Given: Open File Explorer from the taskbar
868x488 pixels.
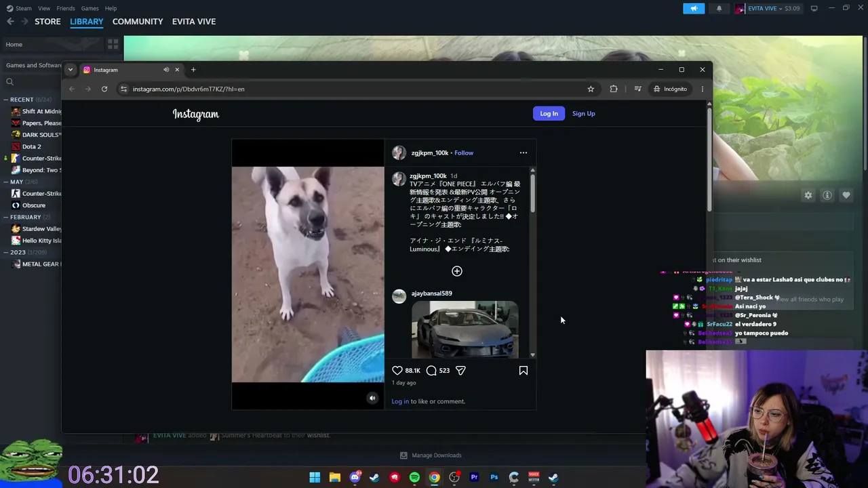Looking at the screenshot, I should point(335,477).
